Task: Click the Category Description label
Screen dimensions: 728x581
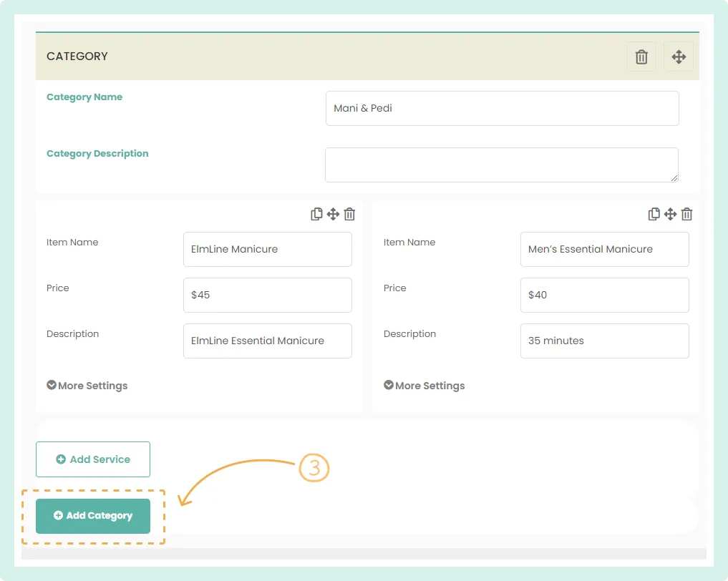Action: pyautogui.click(x=97, y=154)
